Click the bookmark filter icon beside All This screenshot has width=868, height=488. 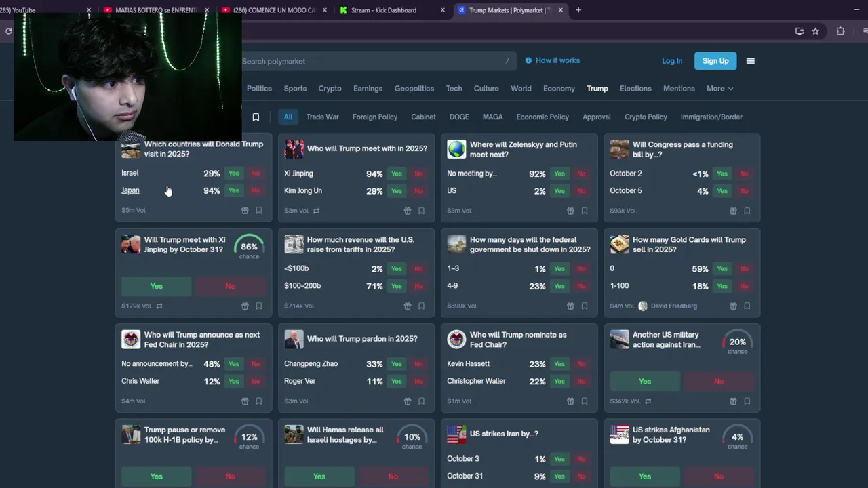pos(256,117)
